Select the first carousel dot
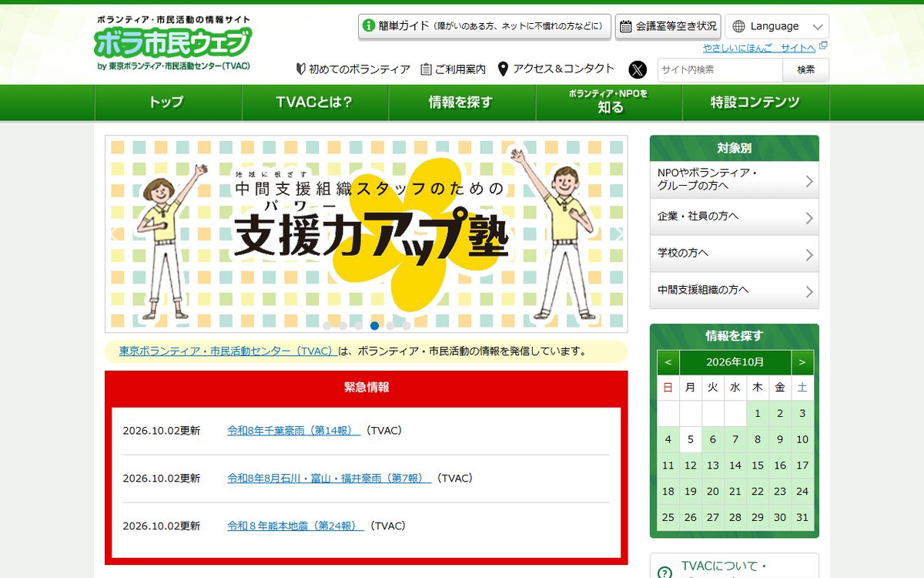This screenshot has width=924, height=578. coord(327,325)
